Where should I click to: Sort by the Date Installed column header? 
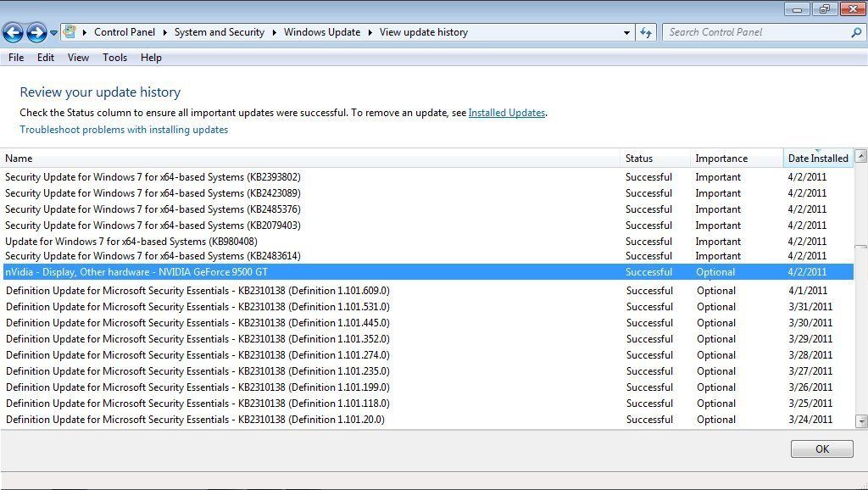coord(818,159)
